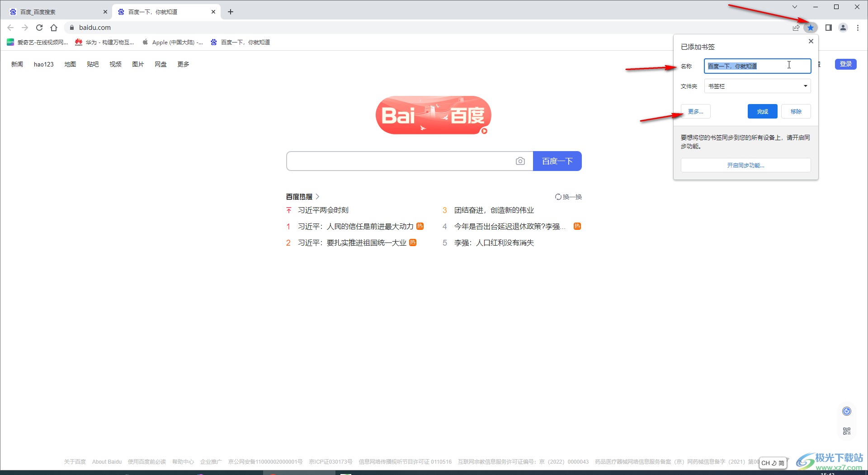Open the share page icon in address bar
The height and width of the screenshot is (475, 868).
click(x=796, y=28)
